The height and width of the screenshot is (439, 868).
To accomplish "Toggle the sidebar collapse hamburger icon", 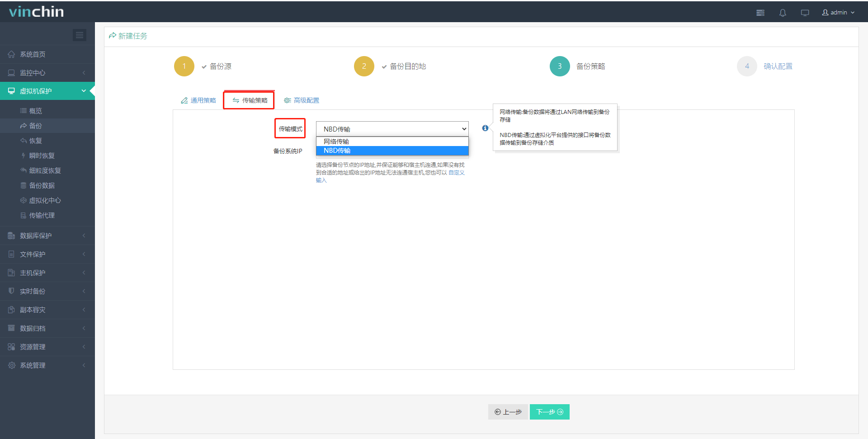I will (x=80, y=35).
